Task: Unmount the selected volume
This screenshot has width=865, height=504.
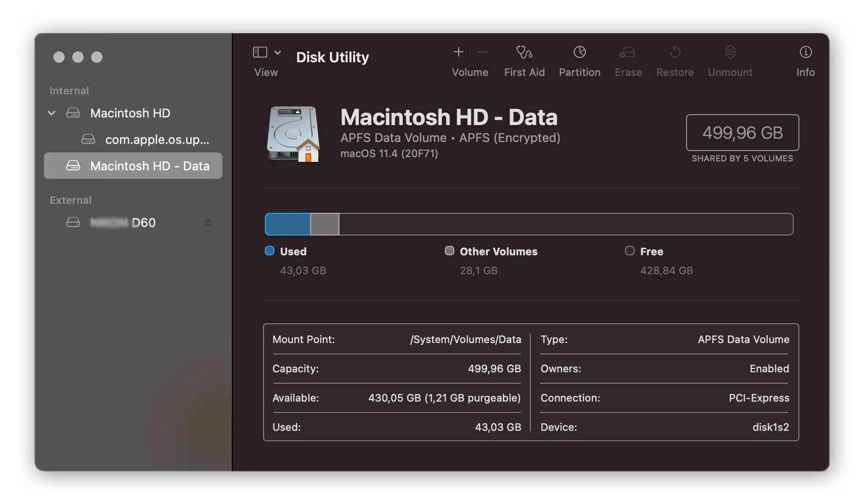Action: click(x=730, y=52)
